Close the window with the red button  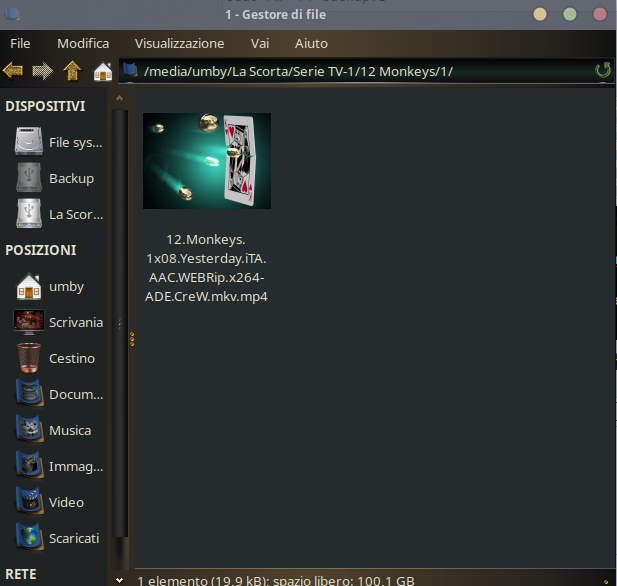click(x=599, y=14)
